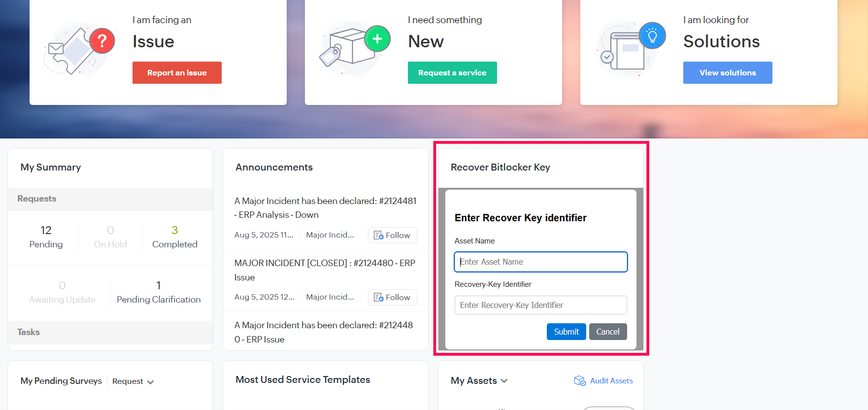Open announcement #2124480 - ERP Issue declared
Screen dimensions: 868x410
[x=324, y=332]
